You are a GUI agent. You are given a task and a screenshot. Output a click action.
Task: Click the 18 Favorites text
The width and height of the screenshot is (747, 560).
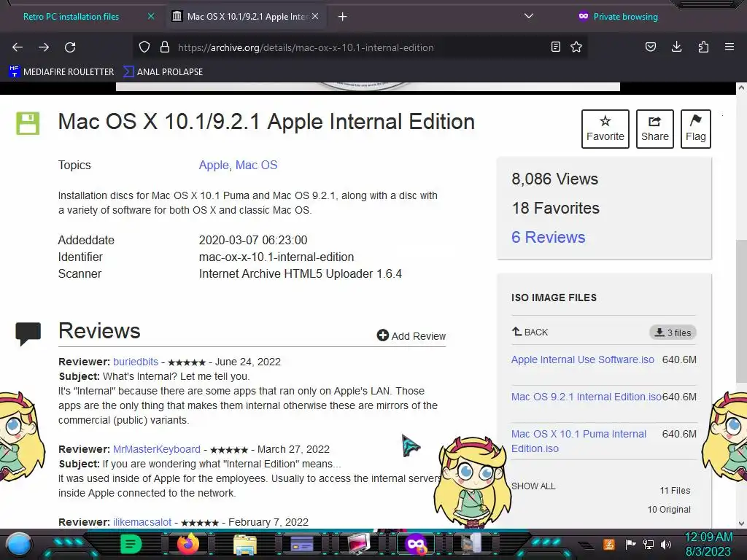(x=555, y=208)
